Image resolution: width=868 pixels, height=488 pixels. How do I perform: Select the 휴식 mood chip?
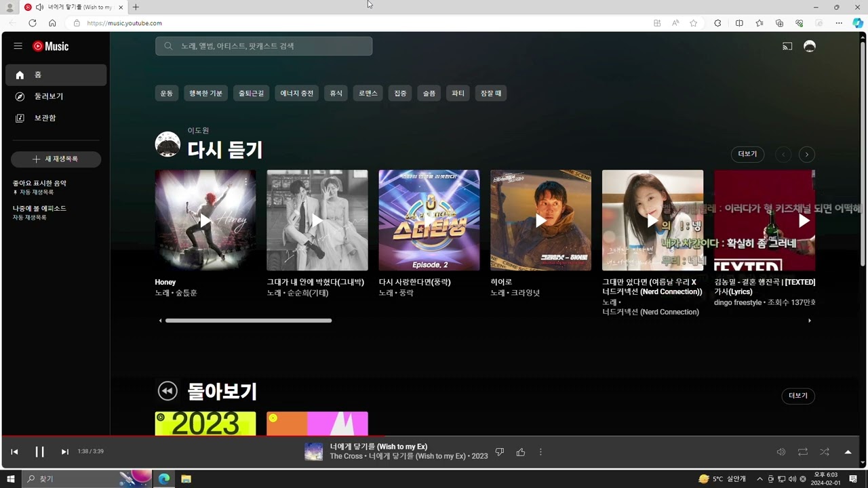coord(336,94)
